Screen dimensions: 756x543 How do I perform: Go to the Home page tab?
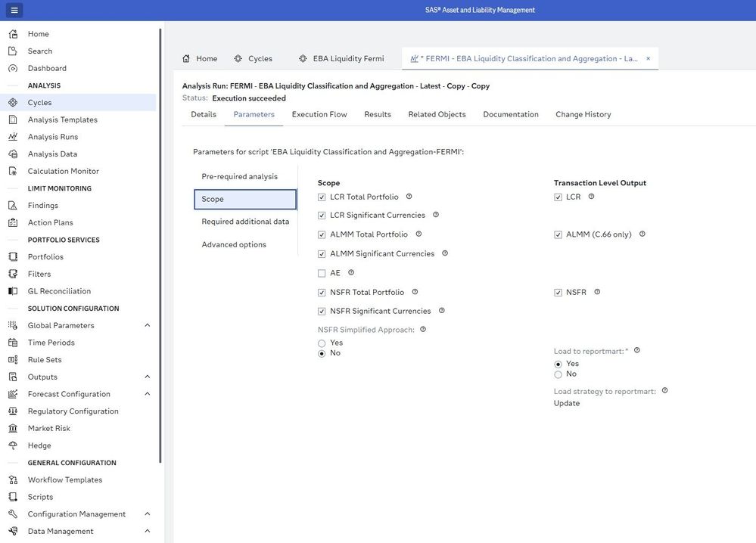click(x=200, y=59)
